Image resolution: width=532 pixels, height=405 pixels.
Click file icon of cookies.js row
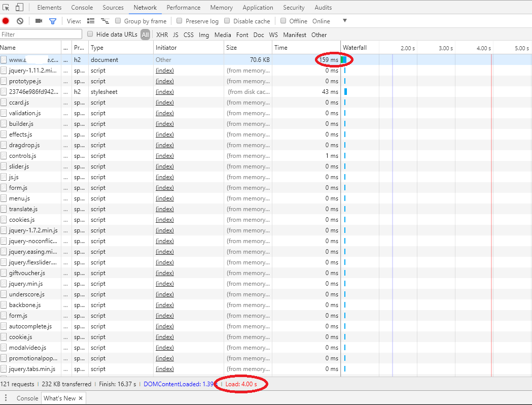4,220
